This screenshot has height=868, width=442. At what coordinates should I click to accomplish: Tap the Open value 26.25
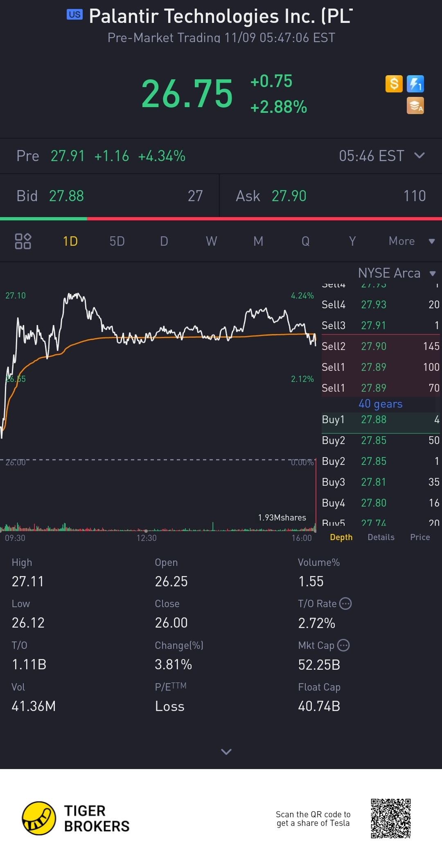pyautogui.click(x=171, y=581)
